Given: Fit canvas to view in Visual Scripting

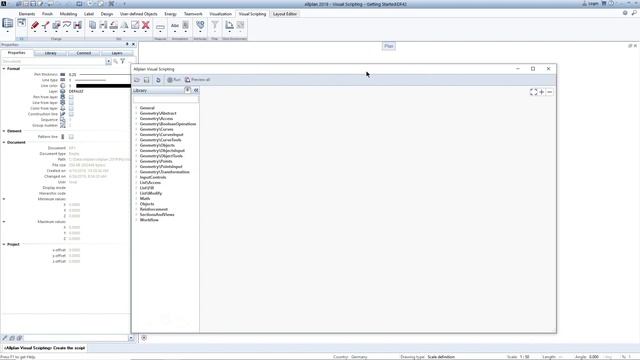Looking at the screenshot, I should (x=533, y=92).
